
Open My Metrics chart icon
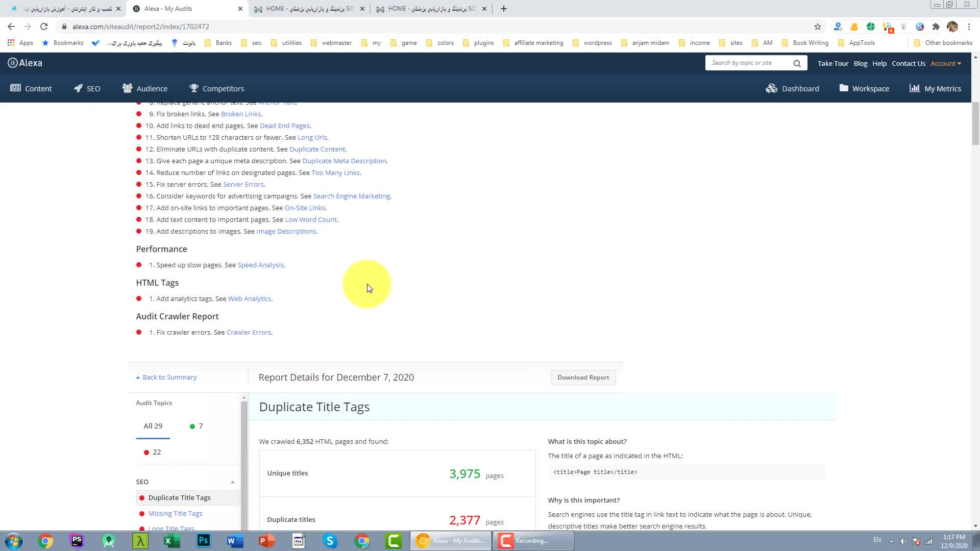point(914,88)
